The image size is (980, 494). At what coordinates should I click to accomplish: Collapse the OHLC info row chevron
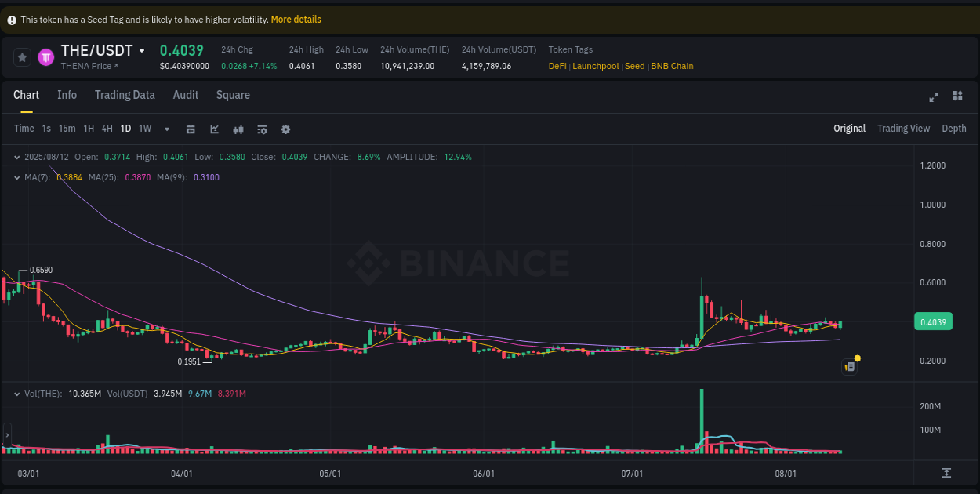[x=16, y=157]
